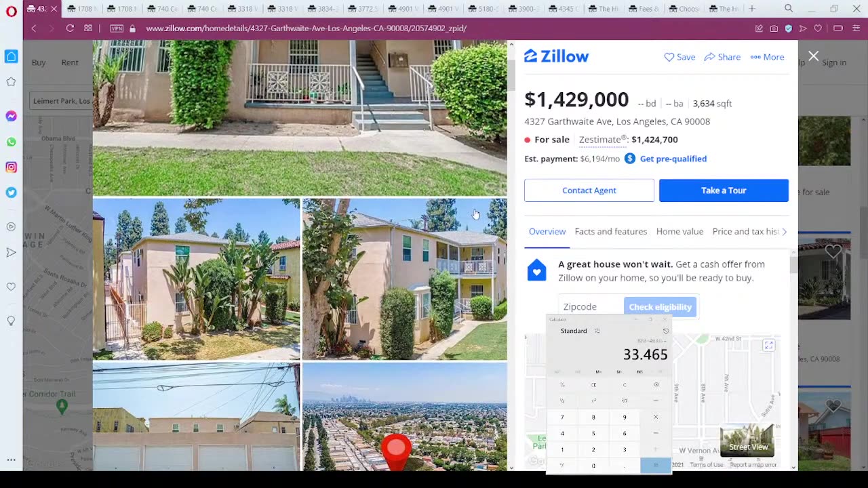Show more tabs with the right chevron
The height and width of the screenshot is (488, 868).
point(785,232)
